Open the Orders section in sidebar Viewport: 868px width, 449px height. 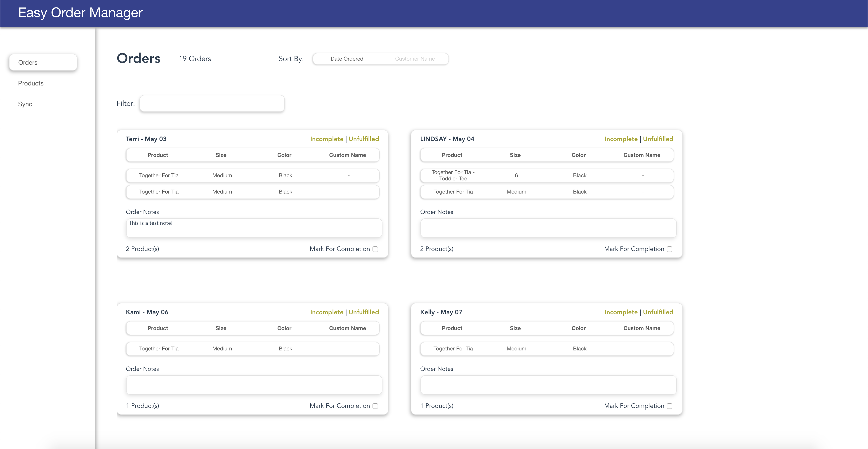[43, 62]
